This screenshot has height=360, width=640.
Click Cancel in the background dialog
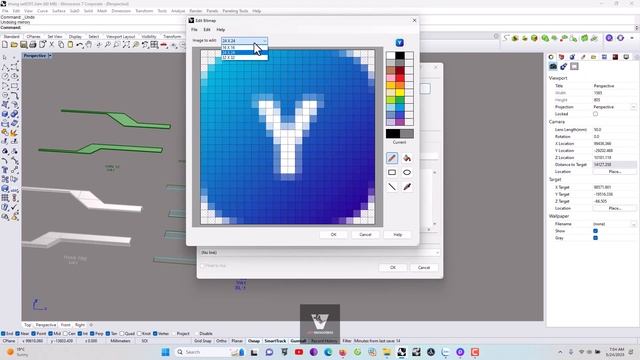(424, 268)
